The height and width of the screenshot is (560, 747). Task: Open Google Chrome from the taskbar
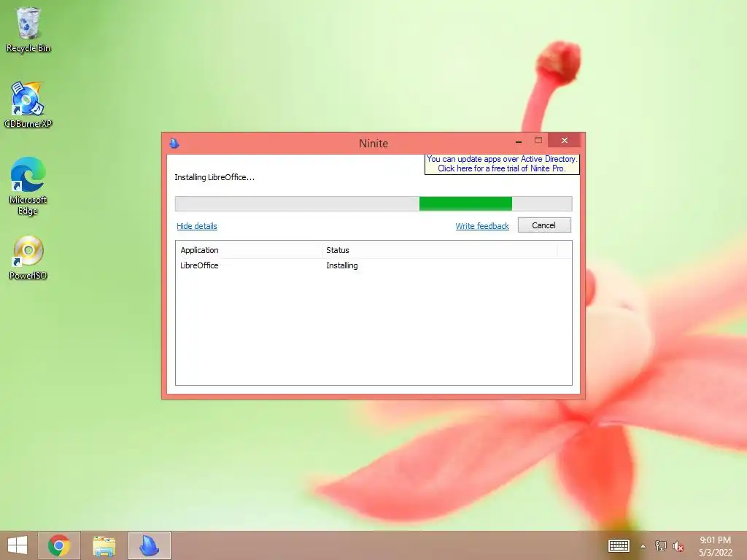coord(59,545)
